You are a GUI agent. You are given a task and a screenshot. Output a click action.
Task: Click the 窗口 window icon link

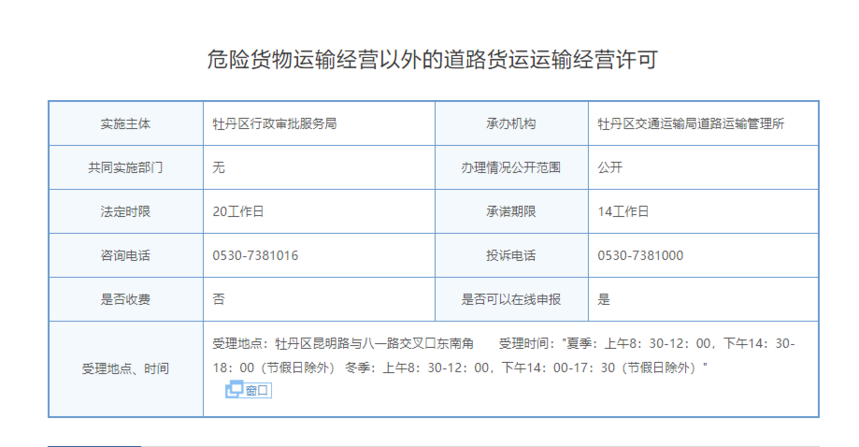tap(248, 390)
